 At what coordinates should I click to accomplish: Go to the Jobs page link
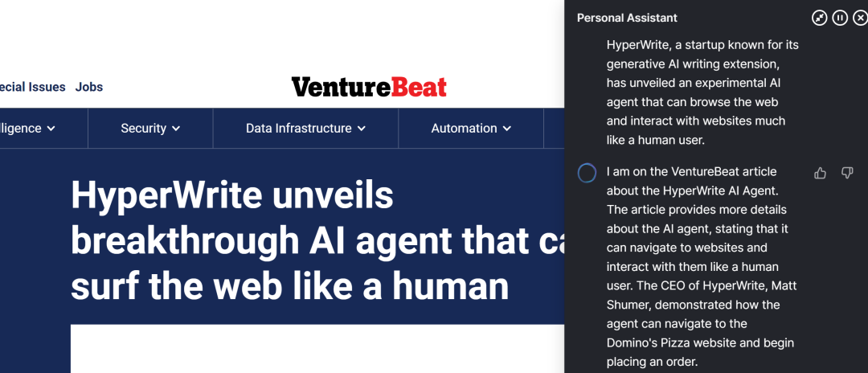tap(89, 87)
